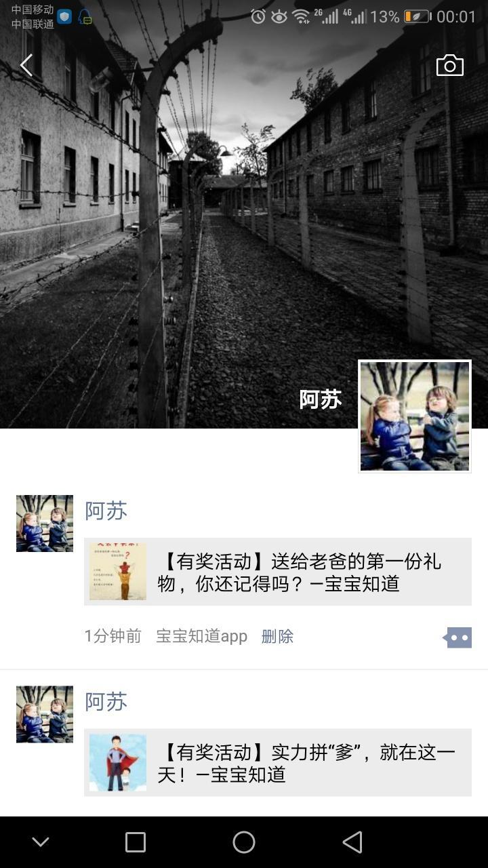Open shared link 实力拼"爹" article

pyautogui.click(x=278, y=762)
